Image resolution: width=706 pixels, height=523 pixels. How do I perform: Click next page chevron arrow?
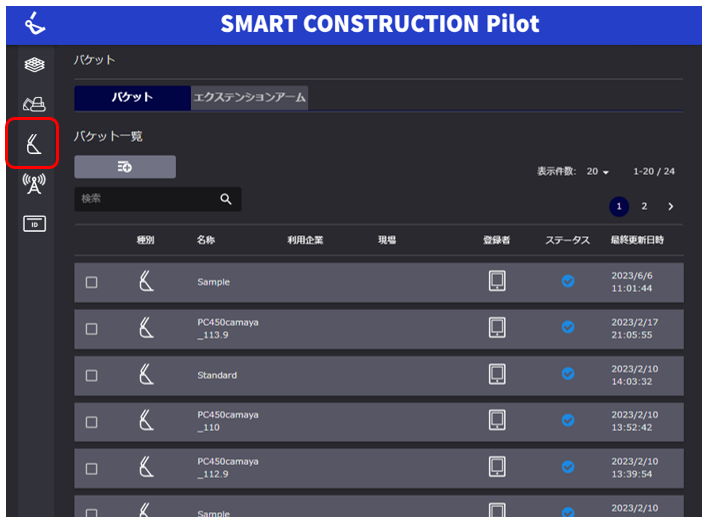[670, 207]
